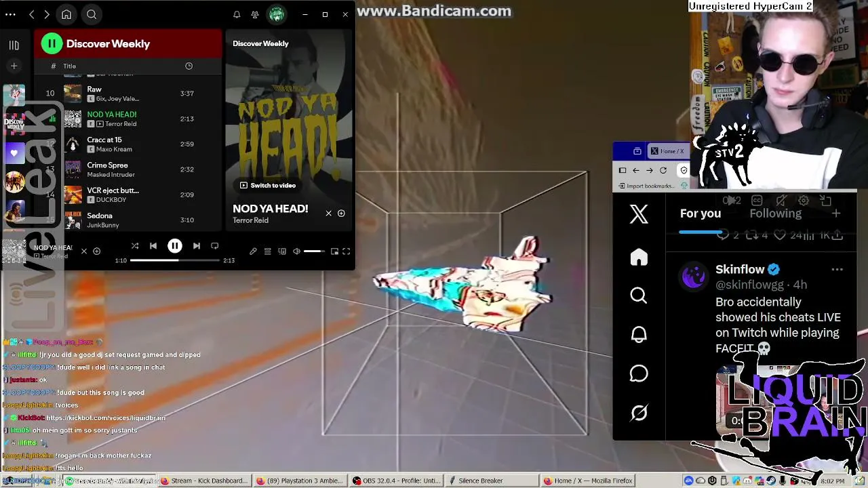Add NOD YA HEAD! to Liked Songs in panel

tap(341, 213)
